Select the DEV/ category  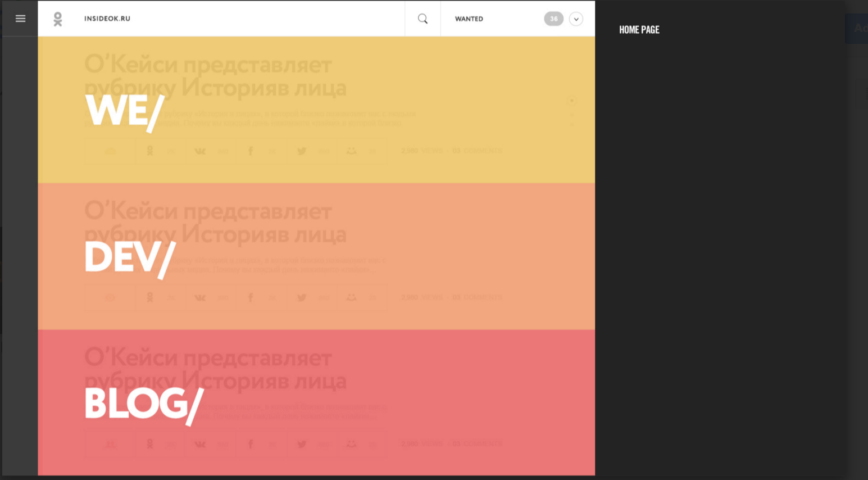point(130,258)
